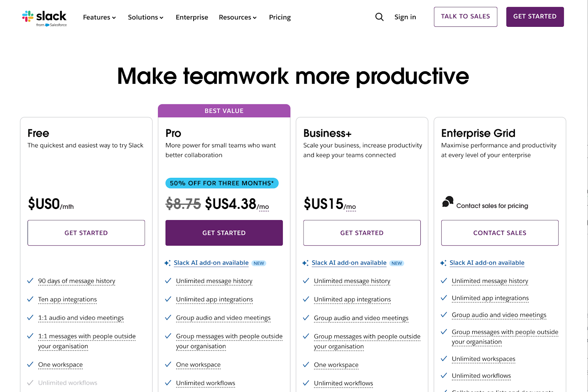
Task: Click the Slack AI sparkle icon under Pro
Action: click(x=168, y=263)
